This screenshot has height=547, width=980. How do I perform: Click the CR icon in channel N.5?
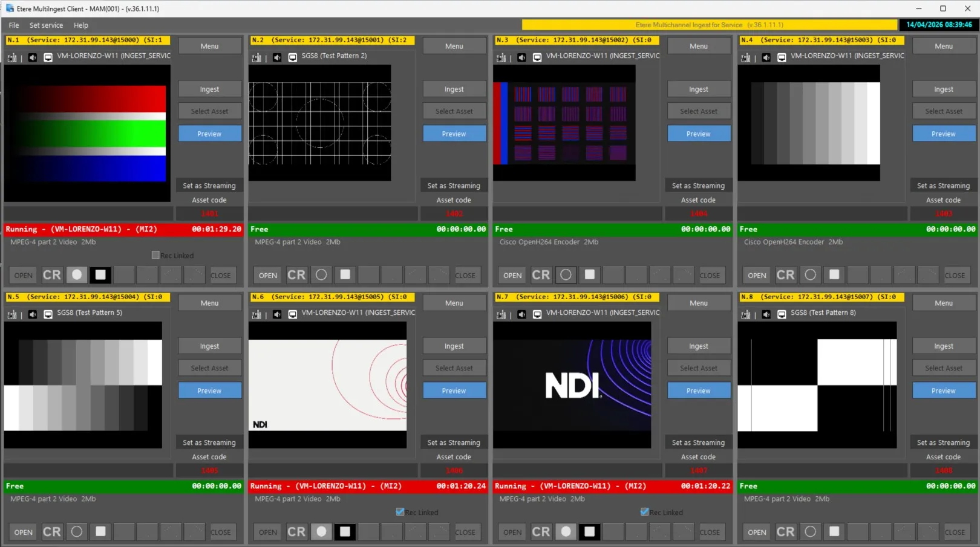click(x=52, y=532)
